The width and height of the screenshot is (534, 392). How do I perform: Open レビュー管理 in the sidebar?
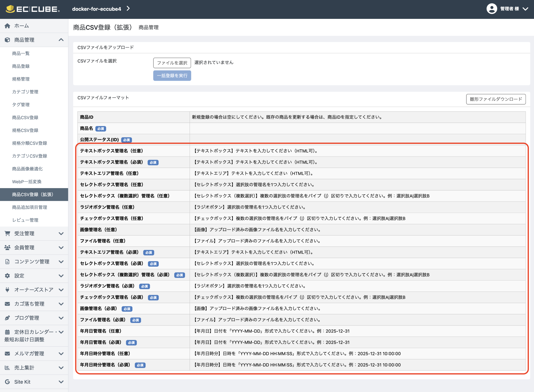click(x=34, y=220)
